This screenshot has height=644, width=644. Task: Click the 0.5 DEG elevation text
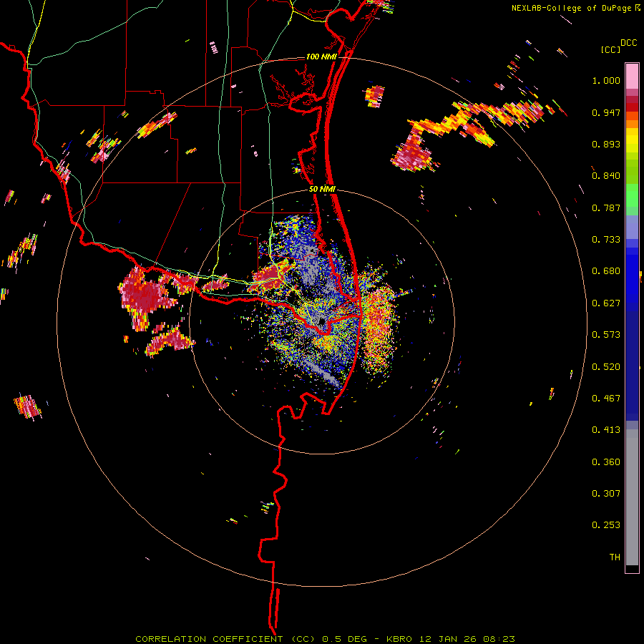(x=348, y=639)
